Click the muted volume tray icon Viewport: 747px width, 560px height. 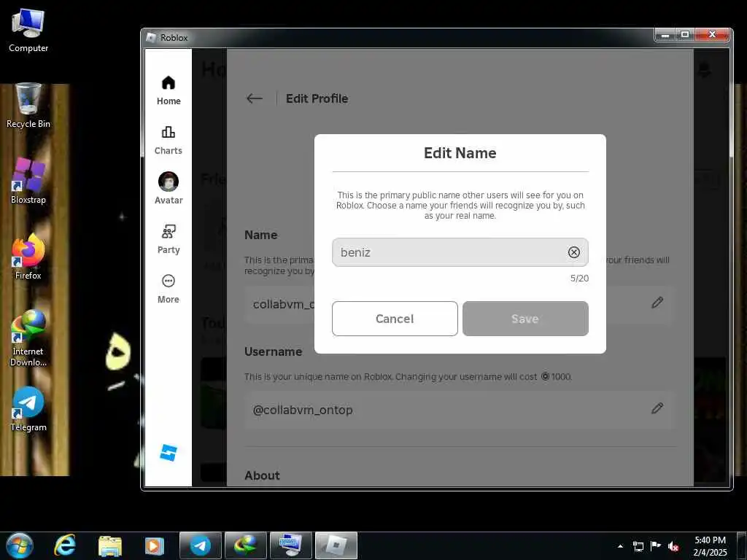[x=673, y=546]
